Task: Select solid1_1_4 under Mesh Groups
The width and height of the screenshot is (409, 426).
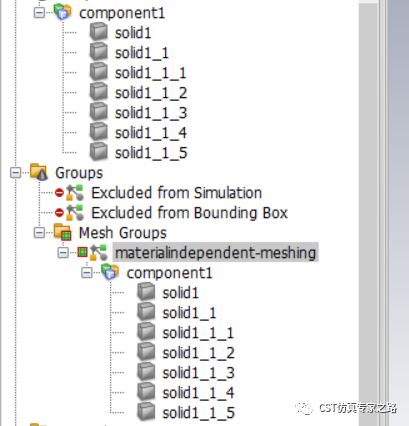Action: 198,393
